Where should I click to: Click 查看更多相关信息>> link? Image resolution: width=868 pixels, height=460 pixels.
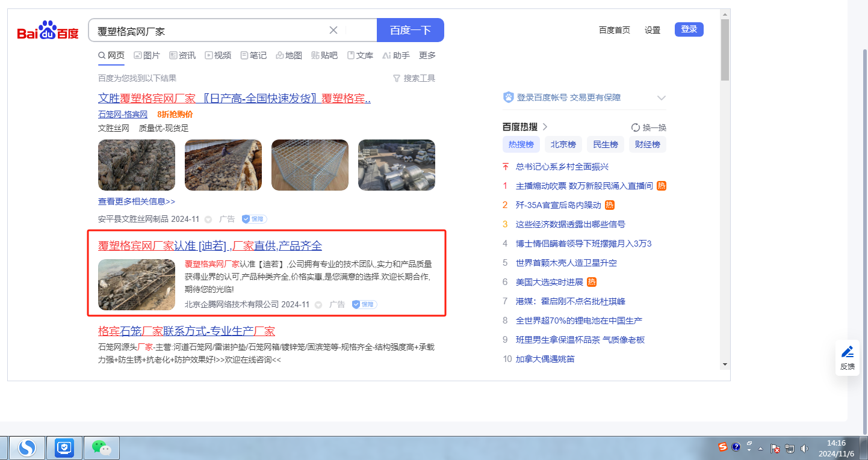[137, 201]
